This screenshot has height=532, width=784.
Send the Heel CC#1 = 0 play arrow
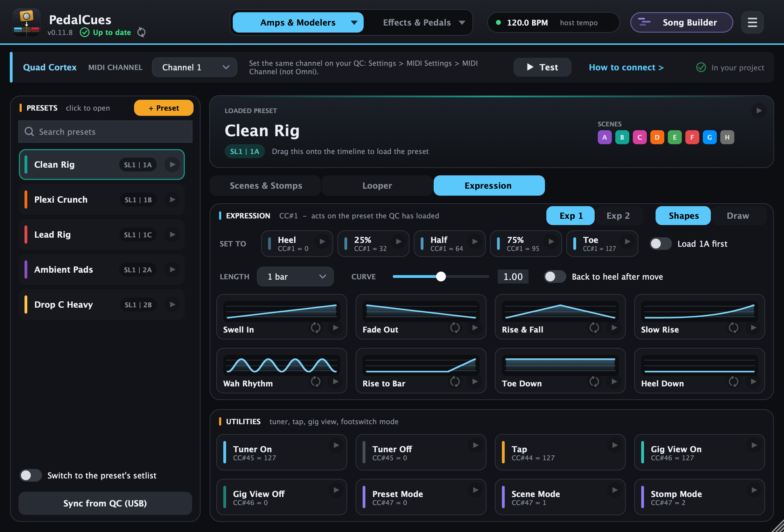(x=322, y=241)
